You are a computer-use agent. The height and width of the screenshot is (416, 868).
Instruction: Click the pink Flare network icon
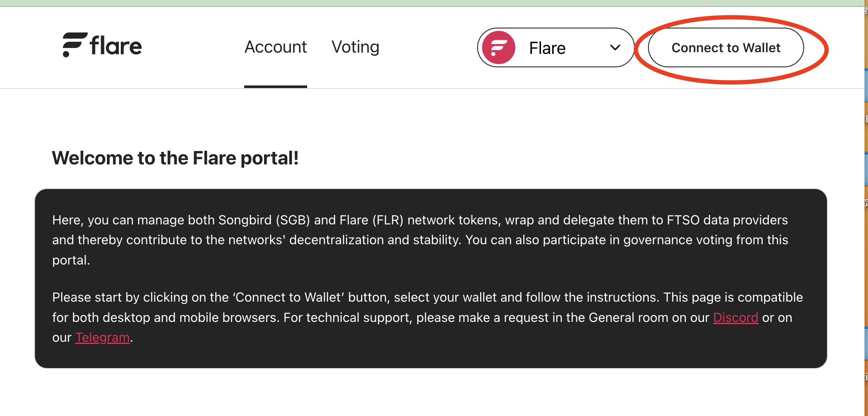pos(499,48)
